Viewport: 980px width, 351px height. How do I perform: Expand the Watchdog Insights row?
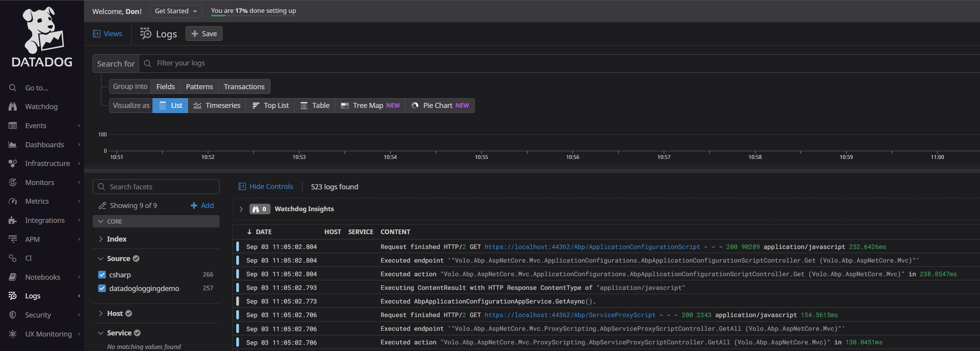(241, 209)
